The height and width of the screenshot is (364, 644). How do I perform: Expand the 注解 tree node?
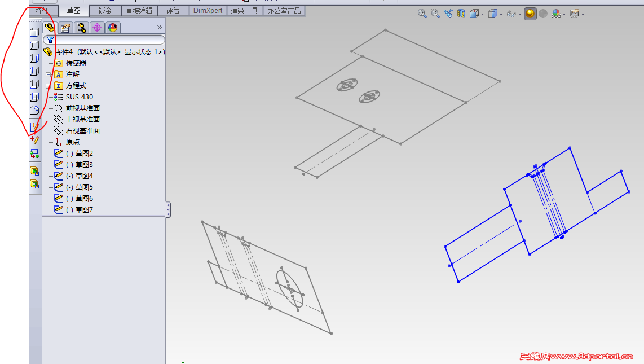click(48, 74)
